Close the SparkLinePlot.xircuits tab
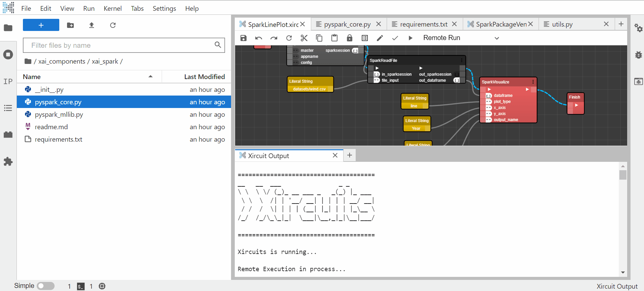The width and height of the screenshot is (644, 291). [303, 24]
